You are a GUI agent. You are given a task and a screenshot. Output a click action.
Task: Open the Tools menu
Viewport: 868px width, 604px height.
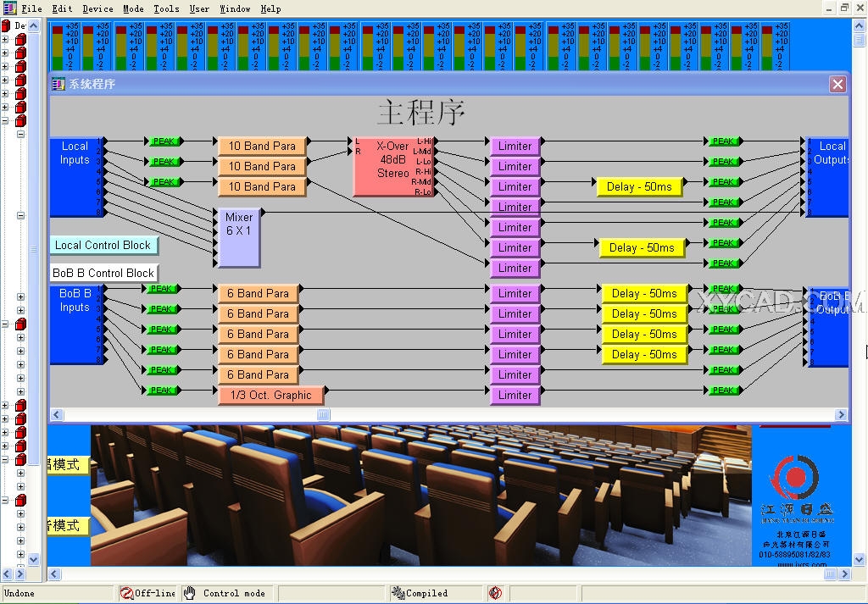166,8
